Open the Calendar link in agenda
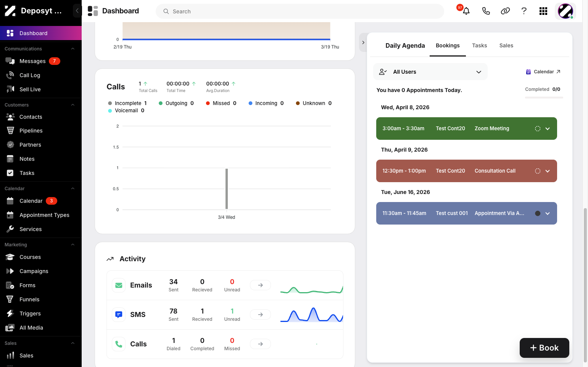 tap(543, 72)
